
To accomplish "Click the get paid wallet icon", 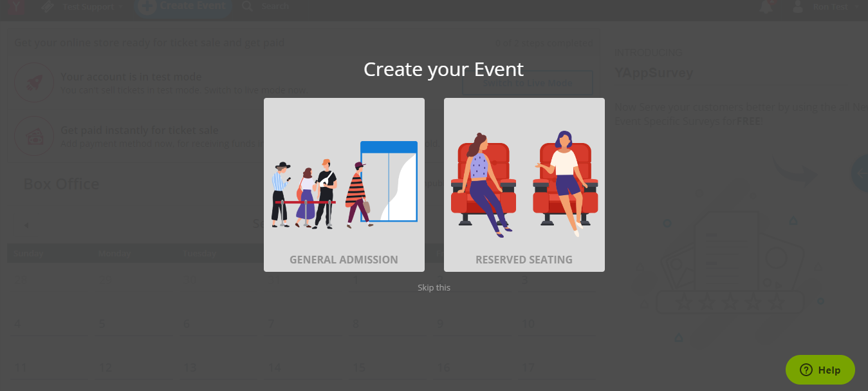I will click(34, 136).
